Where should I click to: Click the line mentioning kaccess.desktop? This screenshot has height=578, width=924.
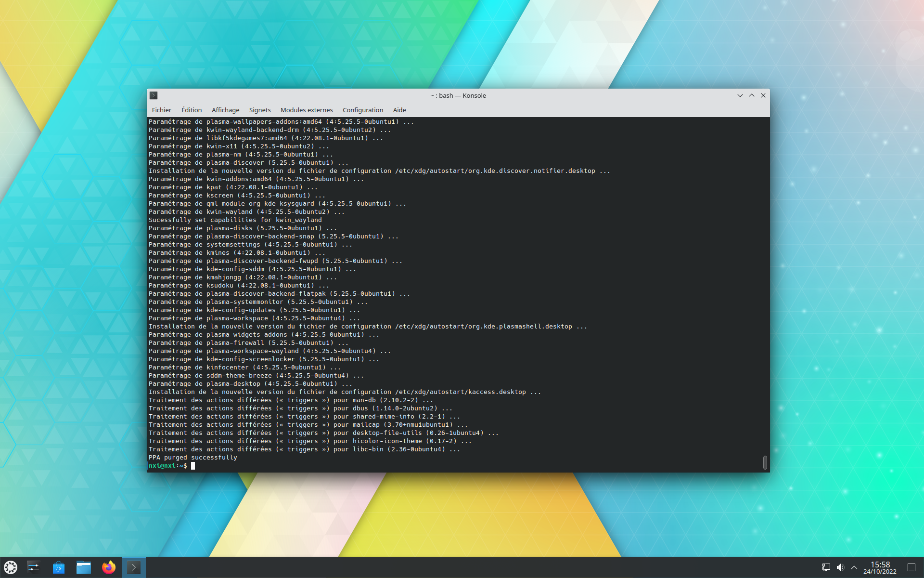[345, 392]
